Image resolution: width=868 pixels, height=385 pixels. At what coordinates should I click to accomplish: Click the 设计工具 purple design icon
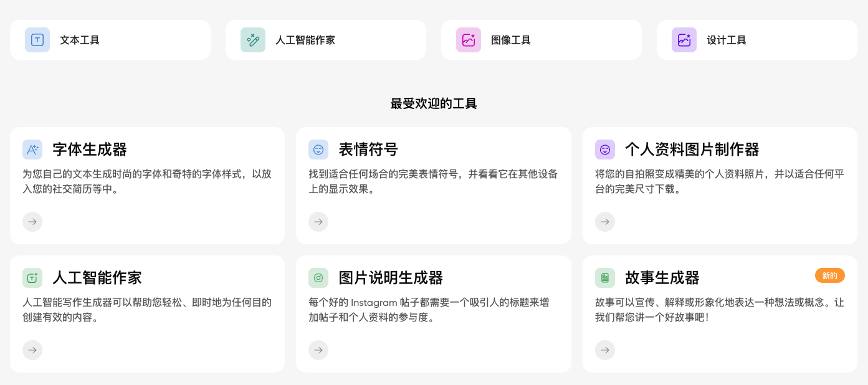click(x=684, y=40)
